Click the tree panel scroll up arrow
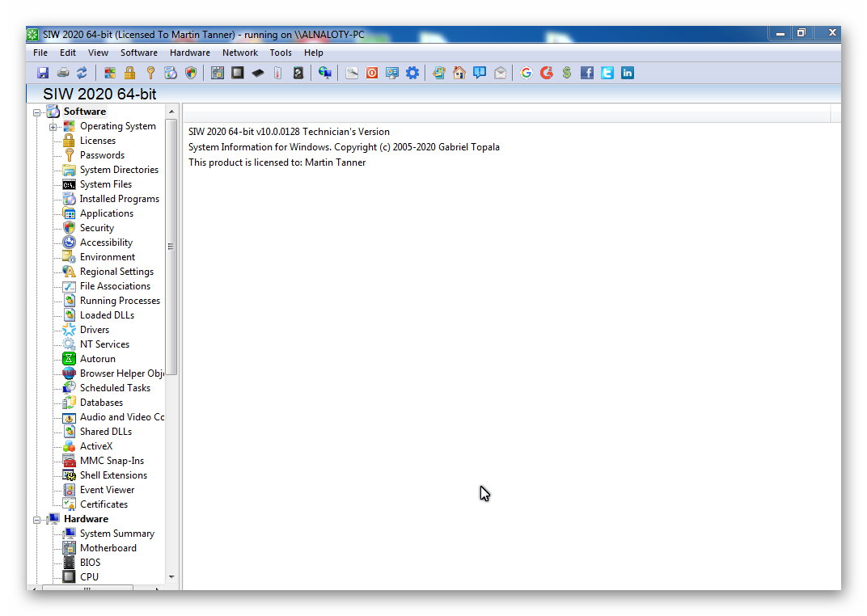This screenshot has width=867, height=616. click(x=171, y=112)
